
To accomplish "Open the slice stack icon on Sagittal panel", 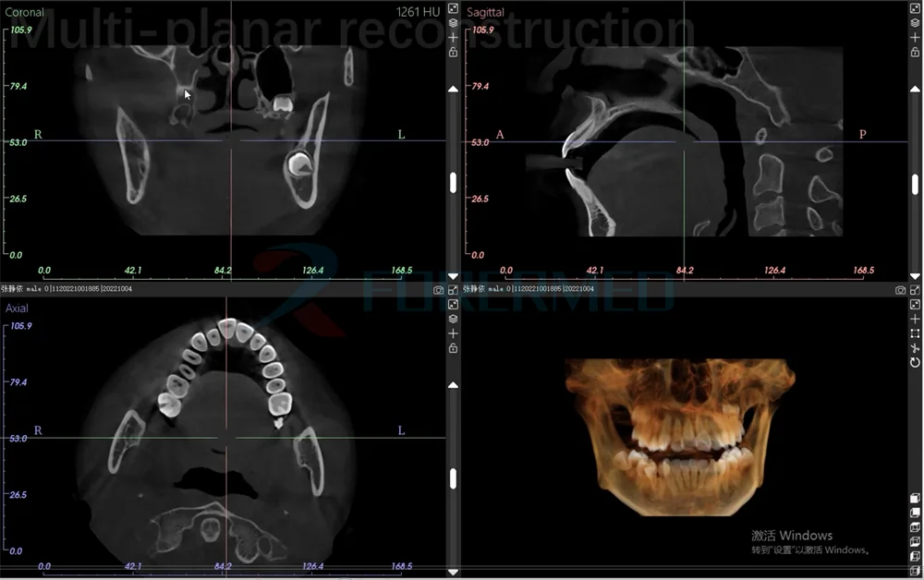I will (x=914, y=23).
